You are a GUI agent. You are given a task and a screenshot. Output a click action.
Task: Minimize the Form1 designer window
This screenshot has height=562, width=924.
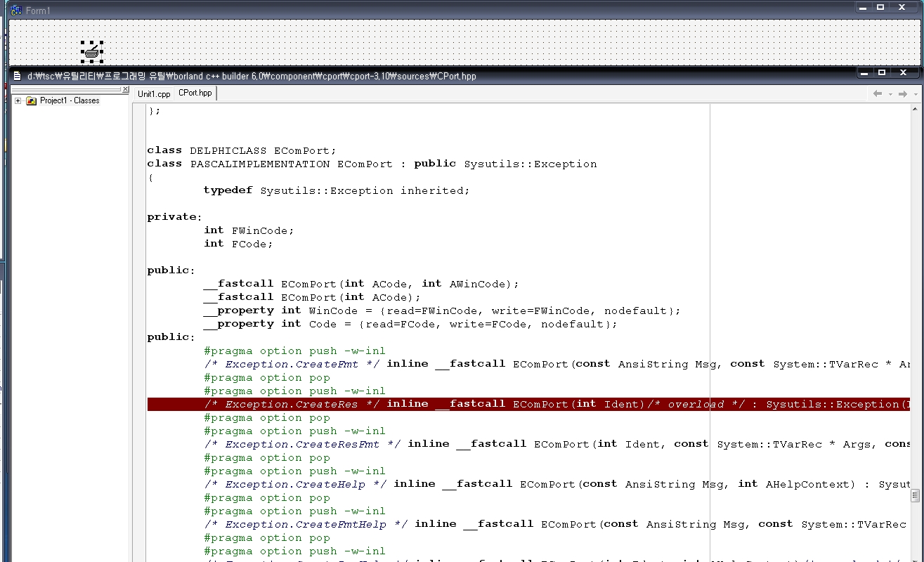click(x=863, y=8)
